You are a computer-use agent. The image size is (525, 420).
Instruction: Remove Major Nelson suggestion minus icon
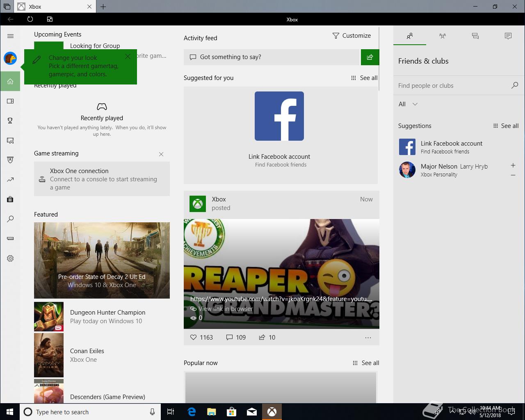pyautogui.click(x=513, y=175)
